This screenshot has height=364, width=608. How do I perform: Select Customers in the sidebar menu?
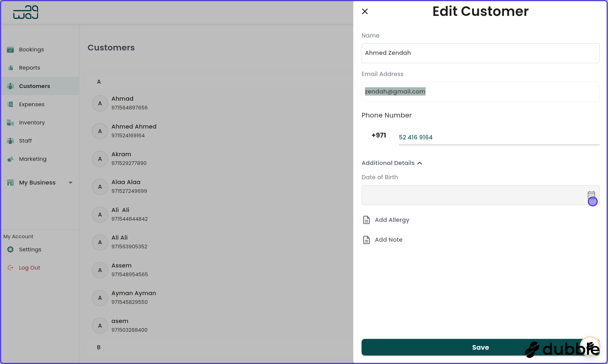[34, 86]
